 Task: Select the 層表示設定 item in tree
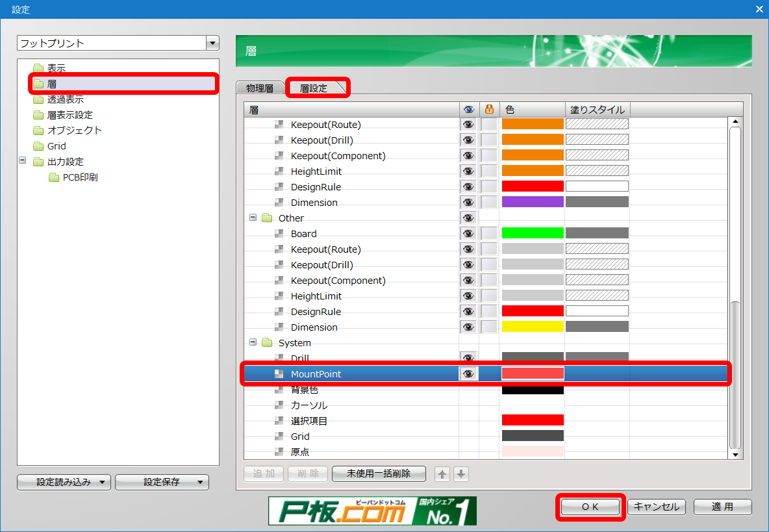pos(69,115)
